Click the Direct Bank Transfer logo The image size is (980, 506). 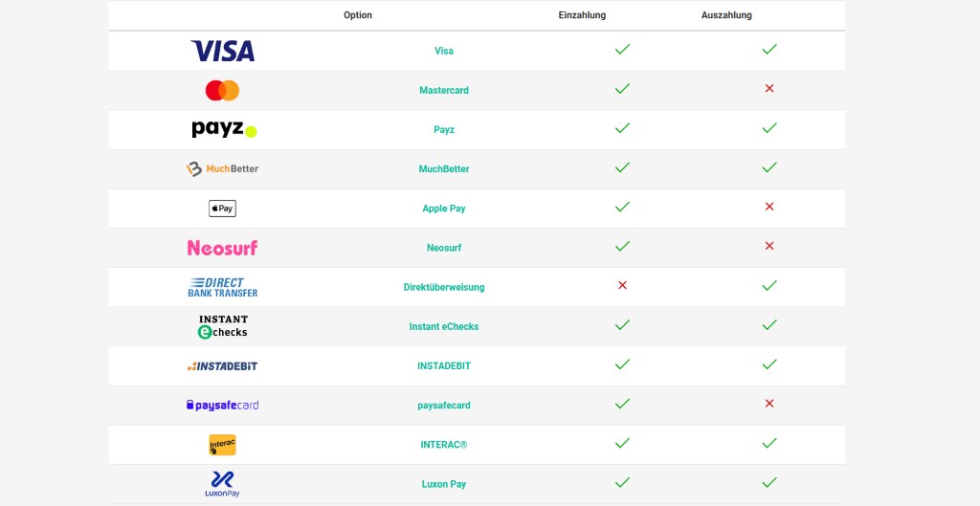(x=222, y=287)
